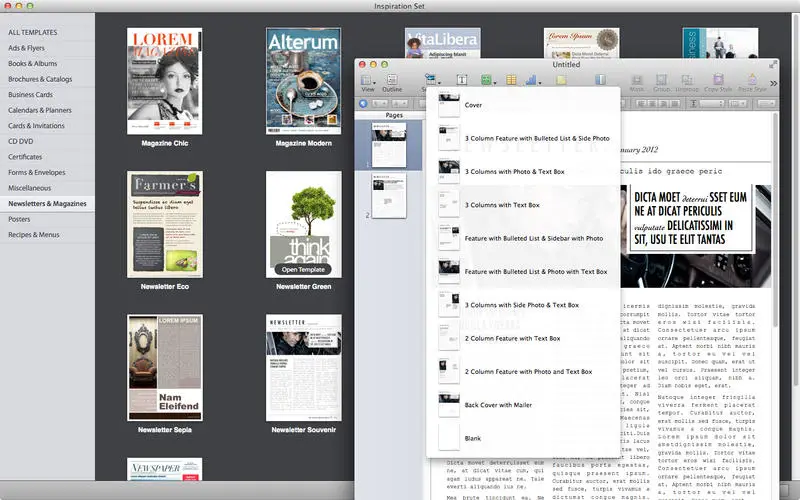Click the Table icon in toolbar
This screenshot has height=500, width=800.
coord(511,80)
